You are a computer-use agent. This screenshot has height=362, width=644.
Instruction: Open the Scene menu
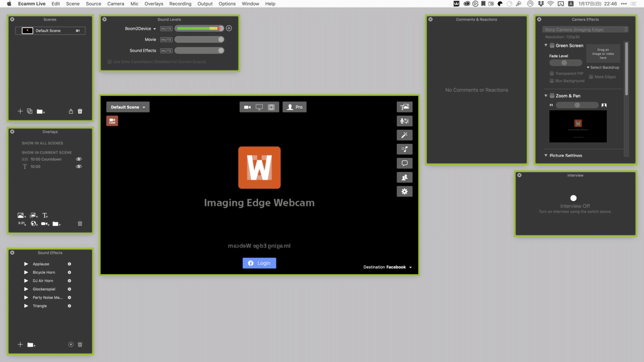[73, 4]
